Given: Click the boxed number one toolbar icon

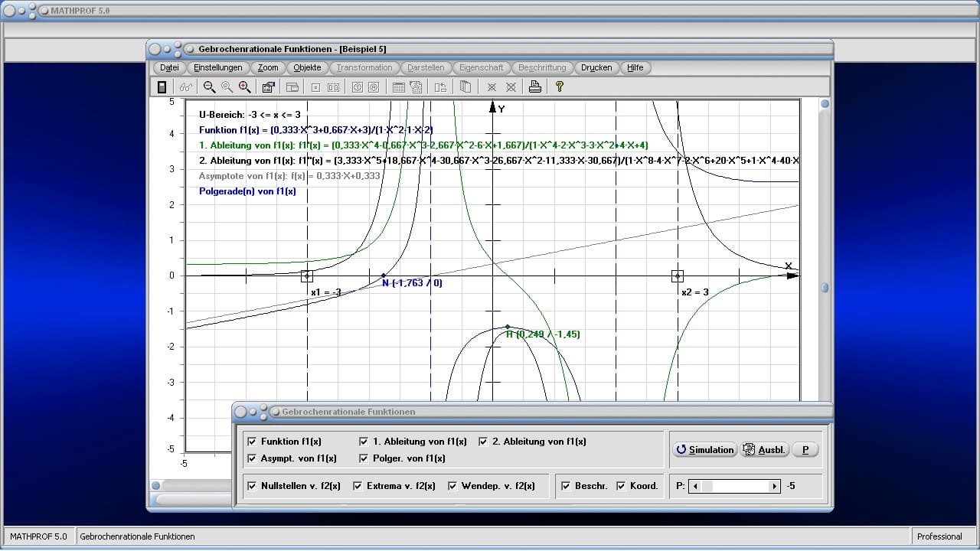Looking at the screenshot, I should (x=357, y=87).
